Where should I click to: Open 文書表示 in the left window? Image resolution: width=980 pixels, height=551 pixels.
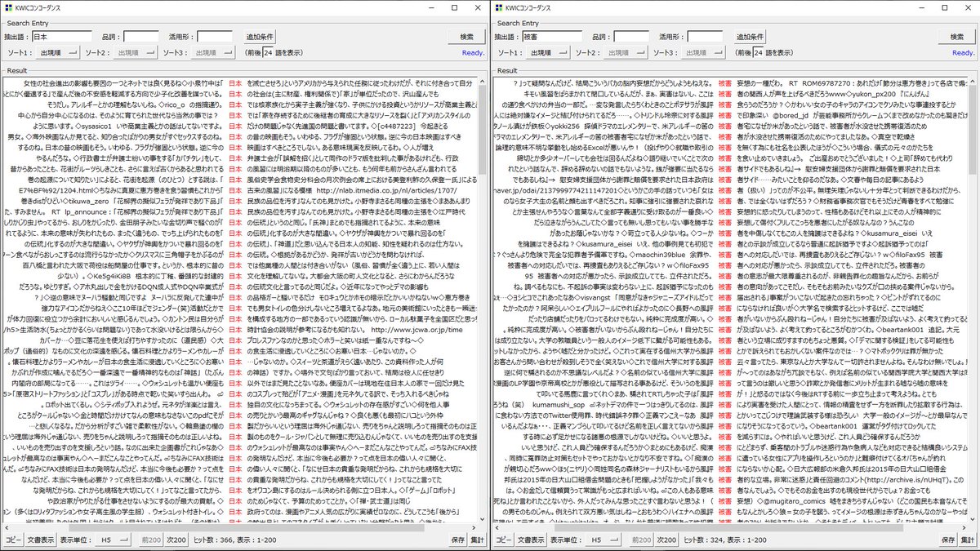click(x=40, y=540)
